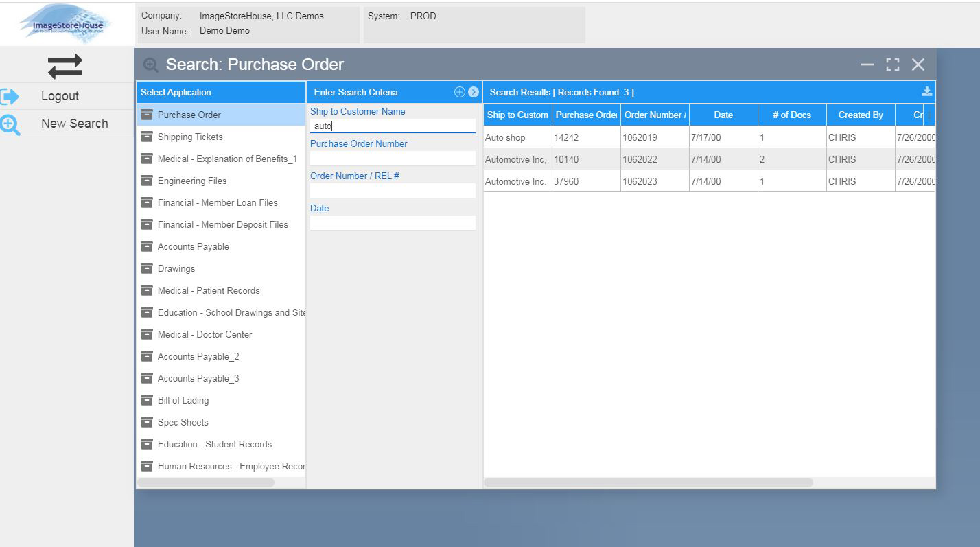Minimize the Search: Purchase Order window
The height and width of the screenshot is (547, 980).
[867, 65]
